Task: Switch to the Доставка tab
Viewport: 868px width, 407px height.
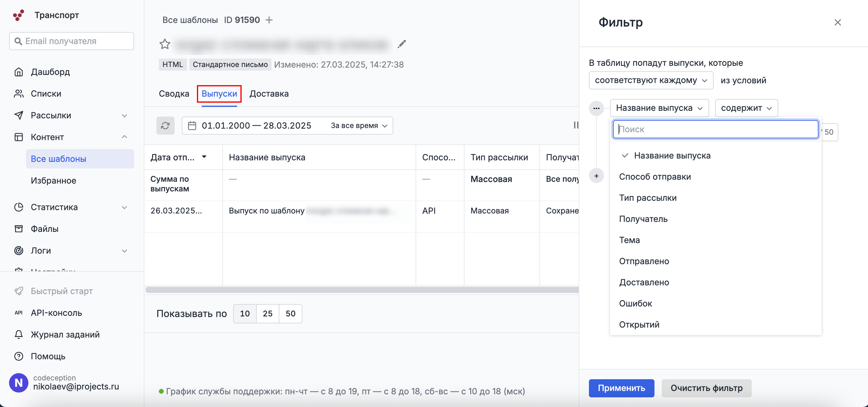Action: (x=269, y=94)
